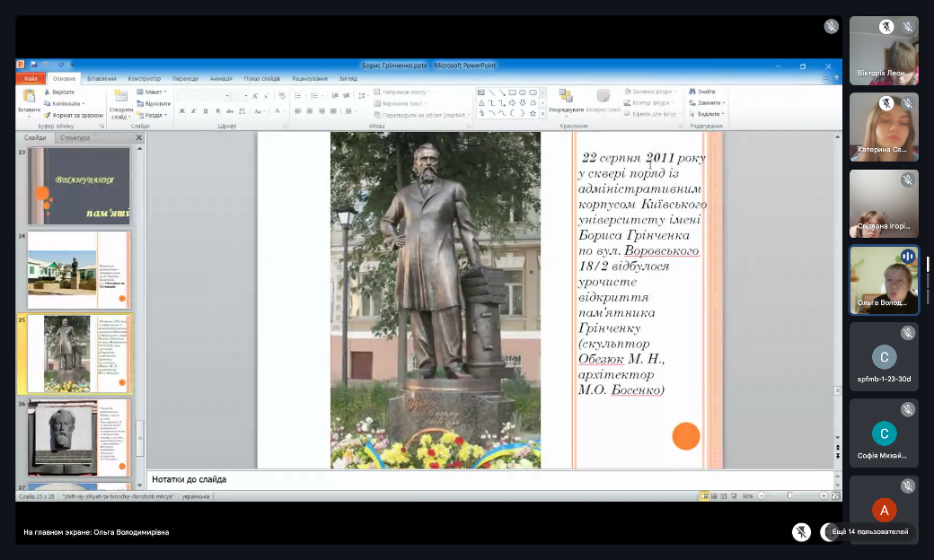934x560 pixels.
Task: Select slide 26 thumbnail
Action: point(79,438)
